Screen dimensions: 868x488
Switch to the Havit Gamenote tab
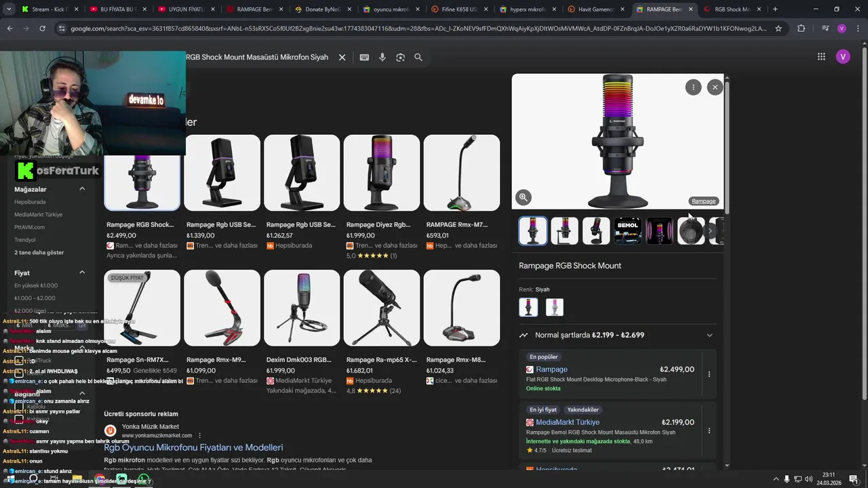(x=595, y=9)
